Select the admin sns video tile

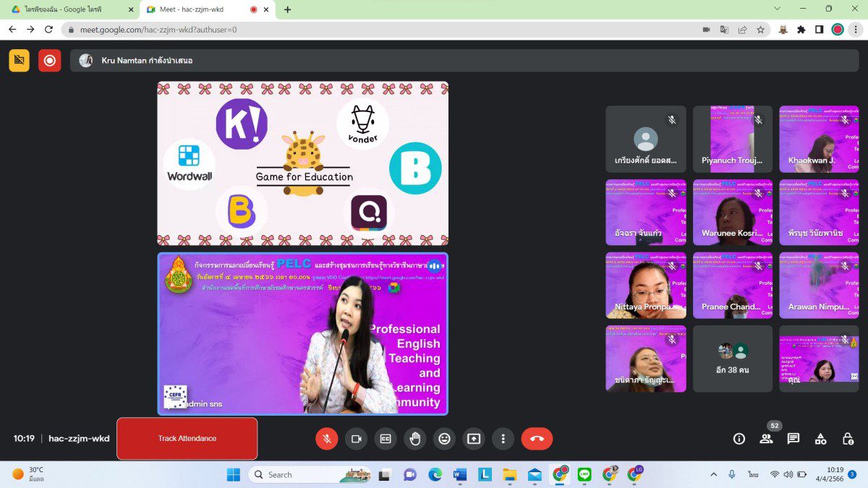click(302, 333)
